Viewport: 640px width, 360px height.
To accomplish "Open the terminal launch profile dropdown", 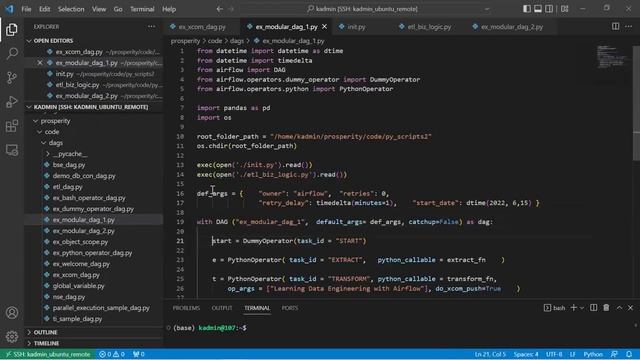I will point(582,308).
